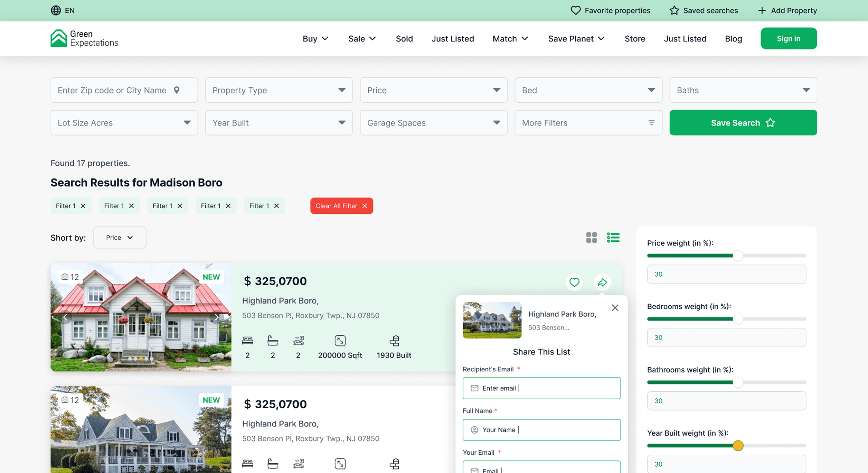The image size is (868, 473).
Task: Open More Filters panel
Action: [588, 123]
